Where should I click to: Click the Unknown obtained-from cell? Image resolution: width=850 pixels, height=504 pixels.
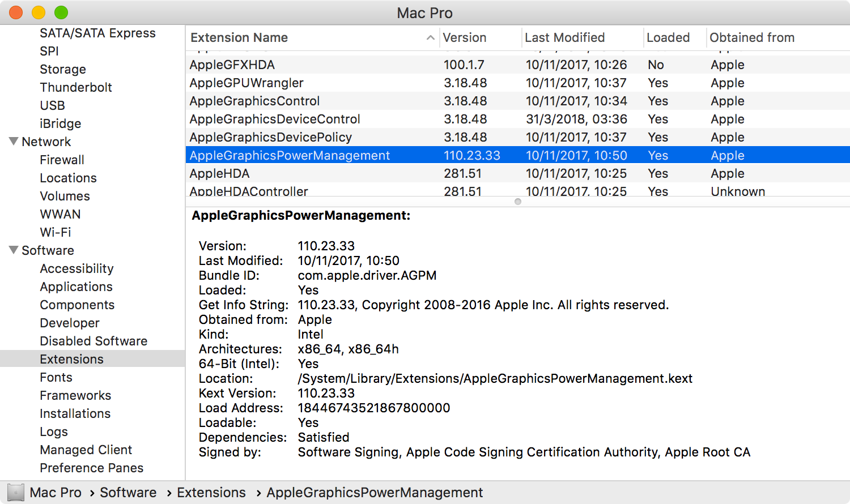click(x=738, y=191)
